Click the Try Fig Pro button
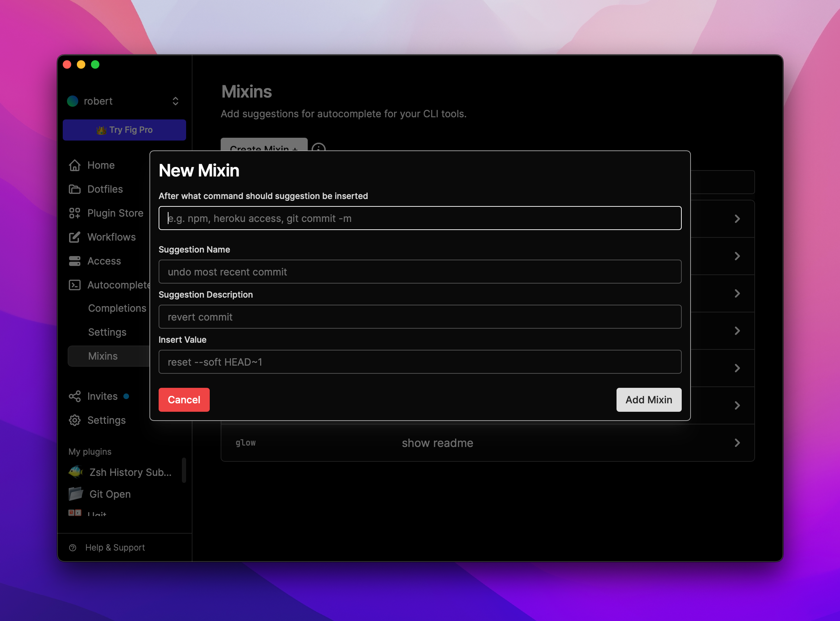 124,130
